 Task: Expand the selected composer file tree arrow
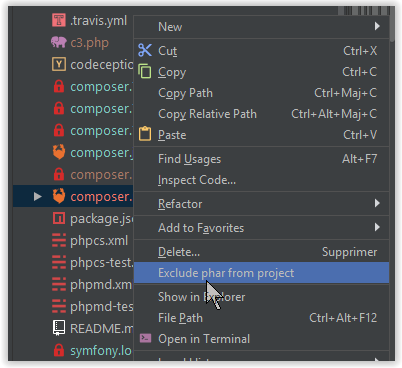(x=38, y=196)
